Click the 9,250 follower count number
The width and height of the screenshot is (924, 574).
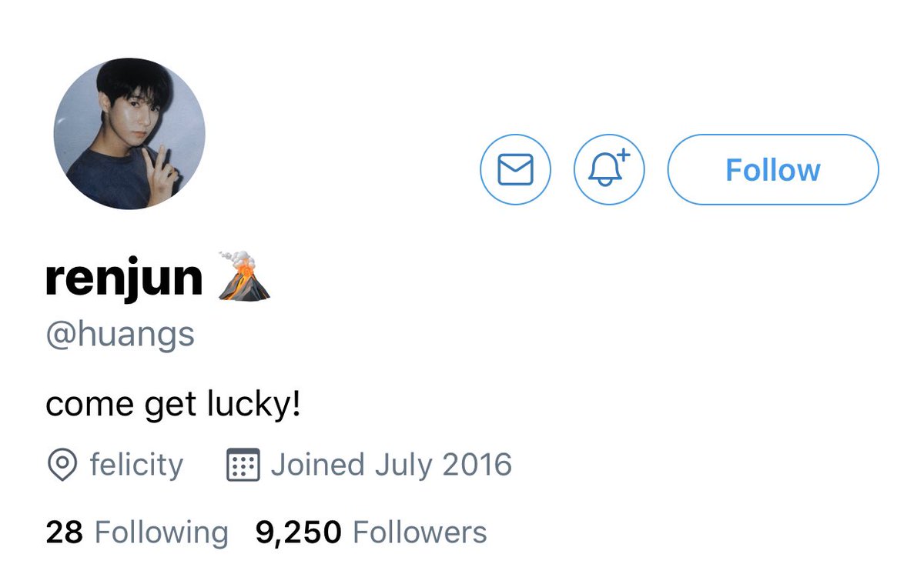point(298,532)
